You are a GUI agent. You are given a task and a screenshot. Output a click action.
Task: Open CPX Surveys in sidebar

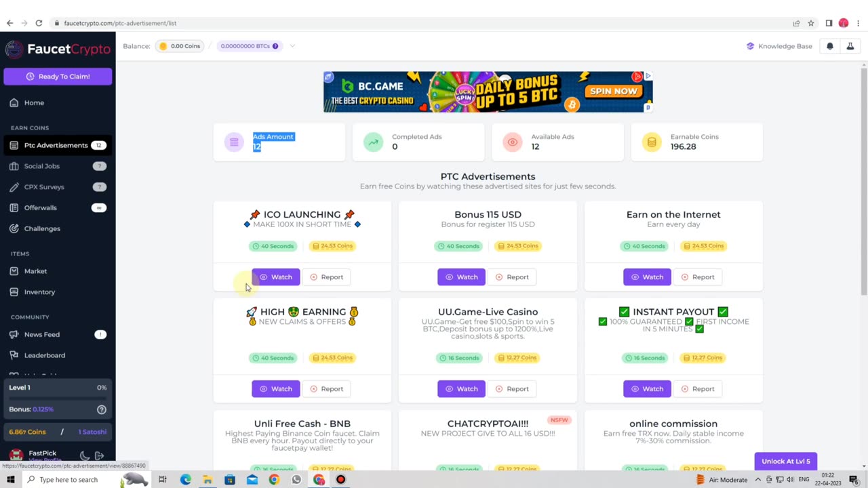click(57, 187)
